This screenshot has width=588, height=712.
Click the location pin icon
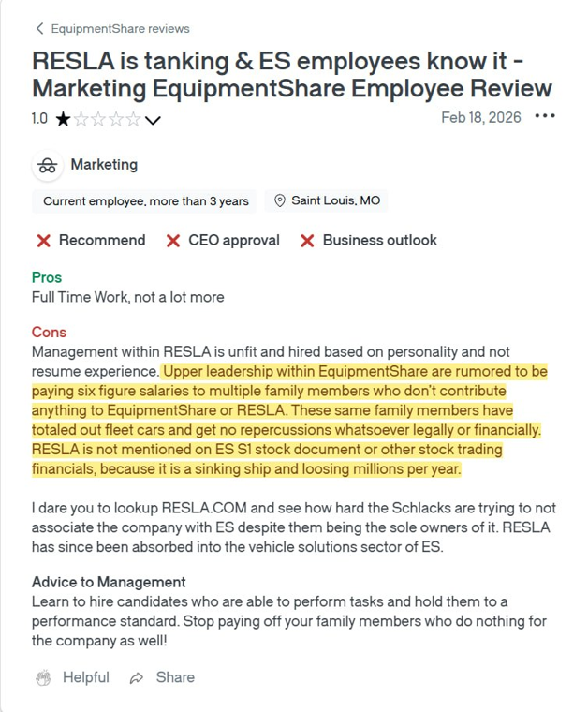click(280, 200)
